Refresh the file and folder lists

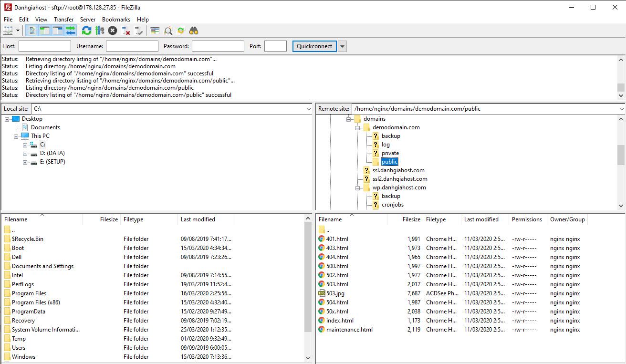click(x=86, y=31)
